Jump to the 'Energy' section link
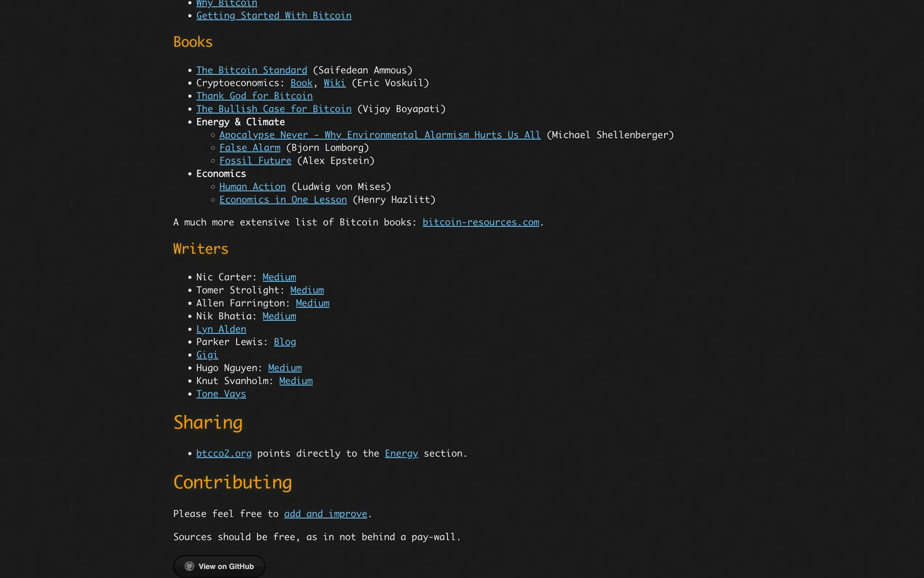This screenshot has height=578, width=924. coord(401,453)
